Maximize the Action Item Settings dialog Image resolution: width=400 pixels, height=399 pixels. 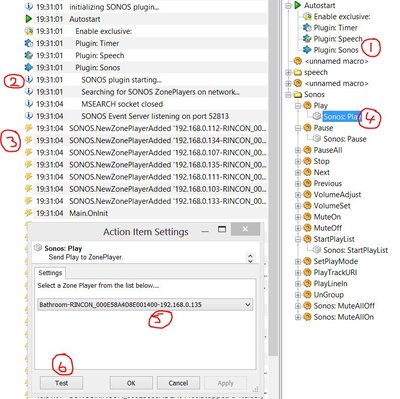(222, 229)
